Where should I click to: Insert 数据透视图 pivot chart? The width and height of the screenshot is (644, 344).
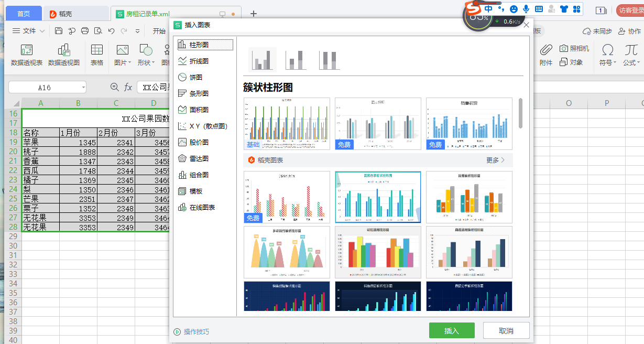click(x=64, y=56)
